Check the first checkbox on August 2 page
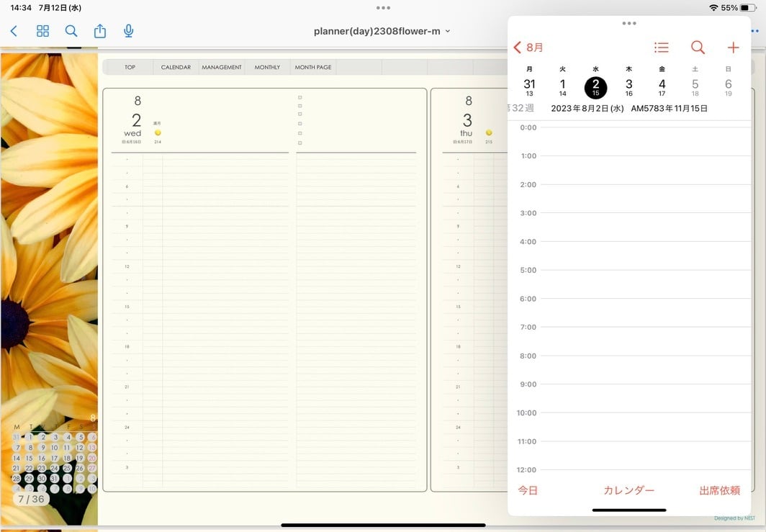The image size is (766, 532). (299, 96)
